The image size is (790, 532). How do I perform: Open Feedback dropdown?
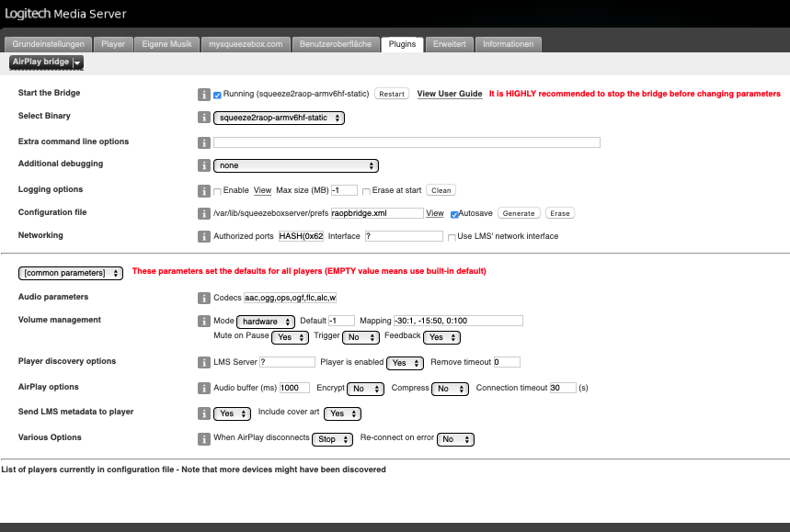click(441, 337)
